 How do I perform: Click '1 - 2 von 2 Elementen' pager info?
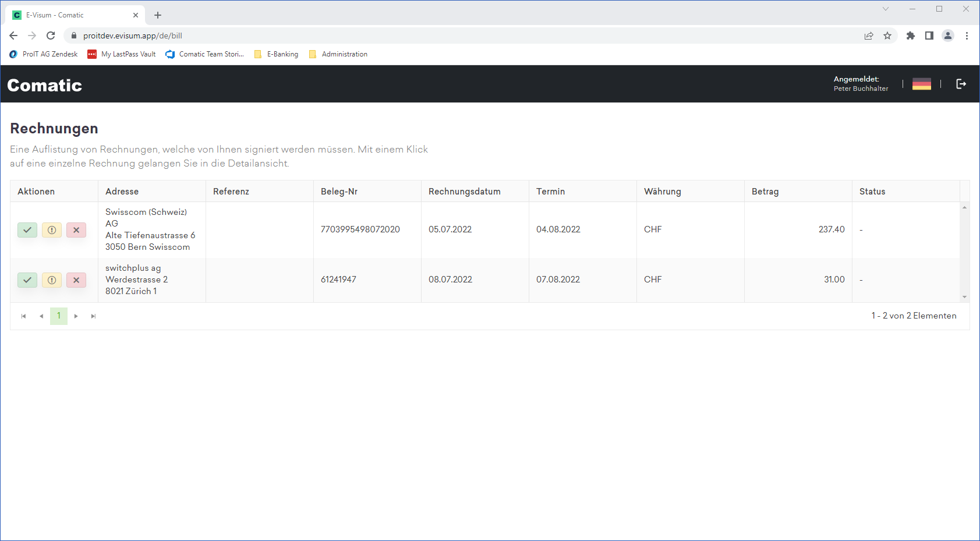click(x=914, y=316)
